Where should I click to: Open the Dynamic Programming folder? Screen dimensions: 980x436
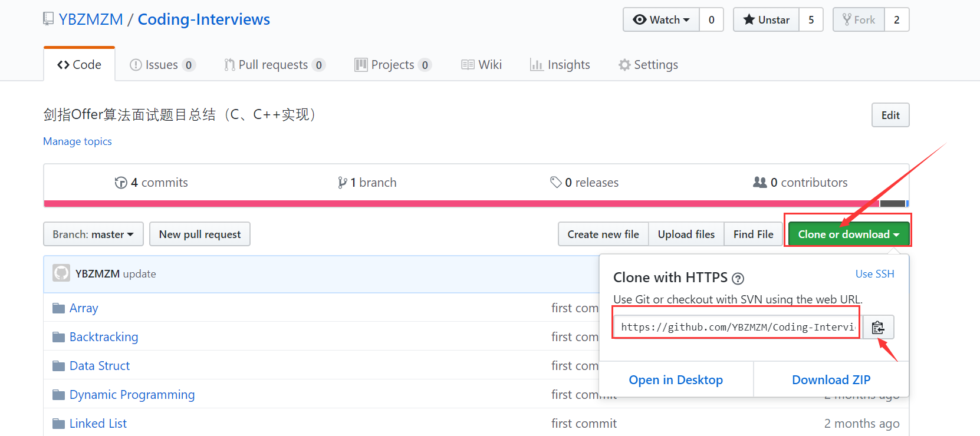coord(132,395)
